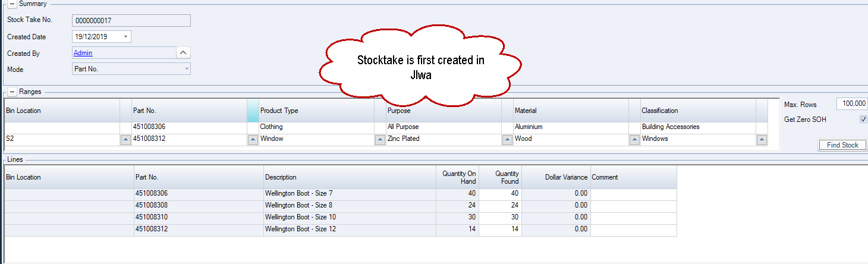Open the Mode dropdown

187,69
